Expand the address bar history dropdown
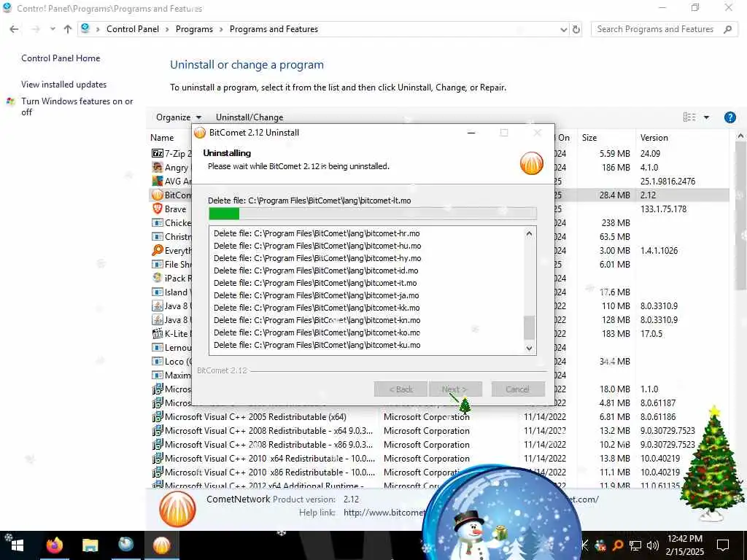The image size is (747, 560). [x=564, y=29]
